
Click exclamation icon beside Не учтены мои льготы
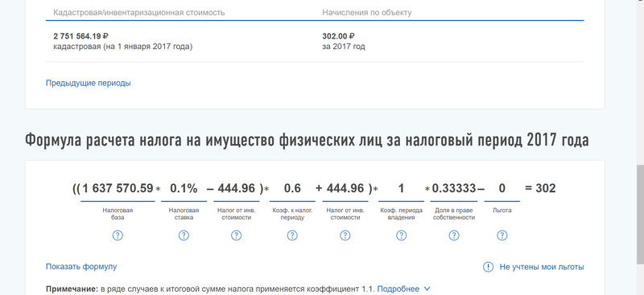[x=488, y=267]
